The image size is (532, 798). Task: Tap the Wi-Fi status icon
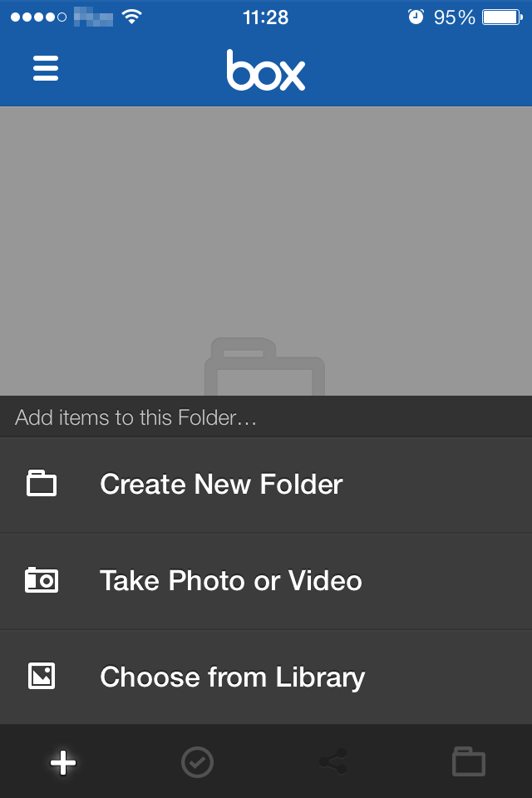pos(132,17)
